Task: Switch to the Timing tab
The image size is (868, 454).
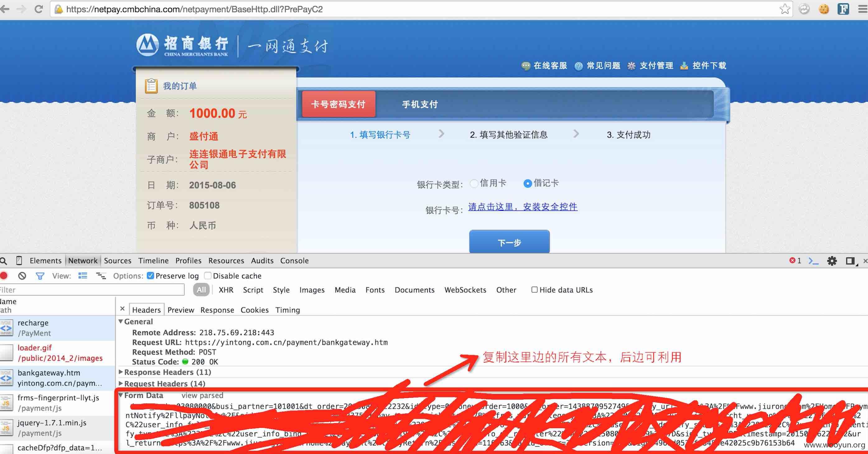Action: point(287,310)
